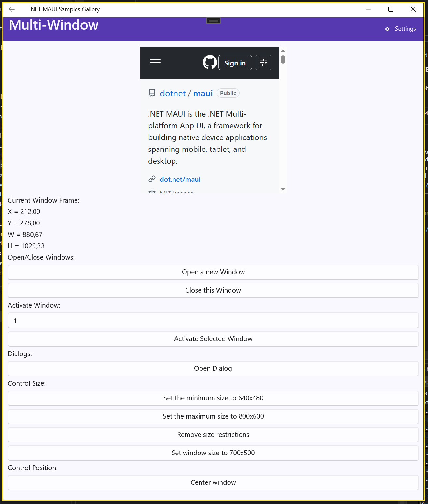Open the GitHub appearance settings icon
The width and height of the screenshot is (428, 504).
click(x=263, y=63)
